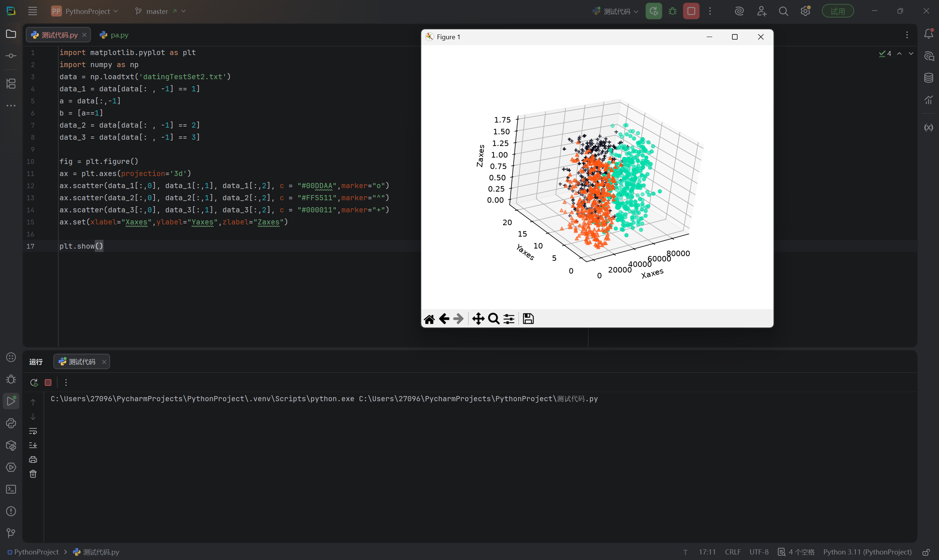Select the Pan/Move tool in Figure toolbar
This screenshot has height=560, width=939.
(x=478, y=319)
